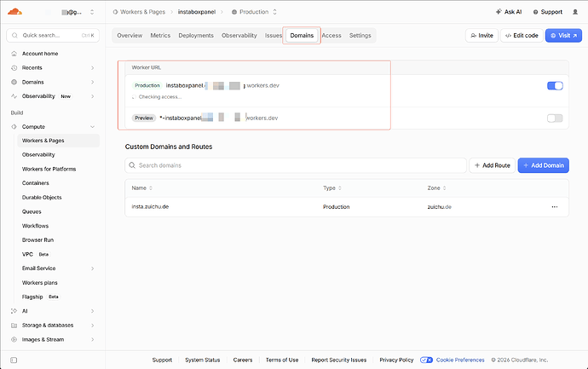The width and height of the screenshot is (588, 369).
Task: Click the zuichu.de zone link
Action: (x=439, y=206)
